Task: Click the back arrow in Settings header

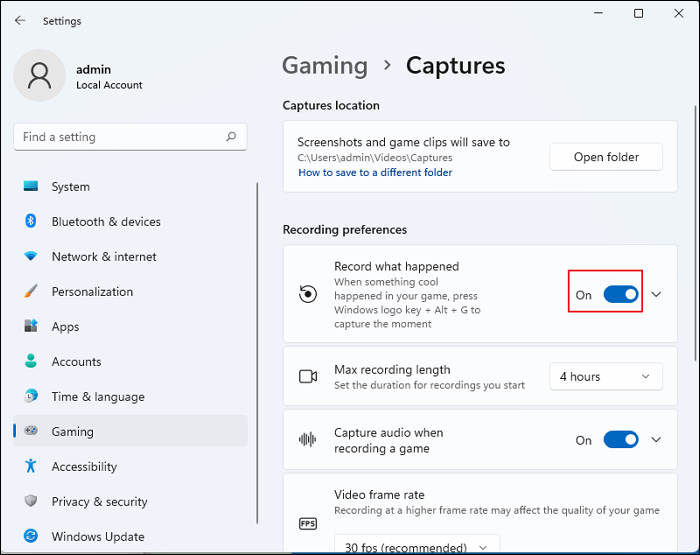Action: pos(20,20)
